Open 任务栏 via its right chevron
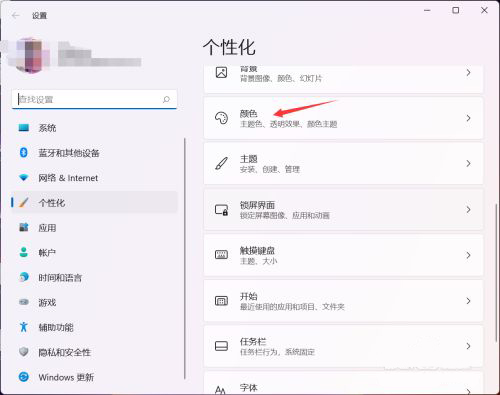The height and width of the screenshot is (395, 500). tap(468, 346)
